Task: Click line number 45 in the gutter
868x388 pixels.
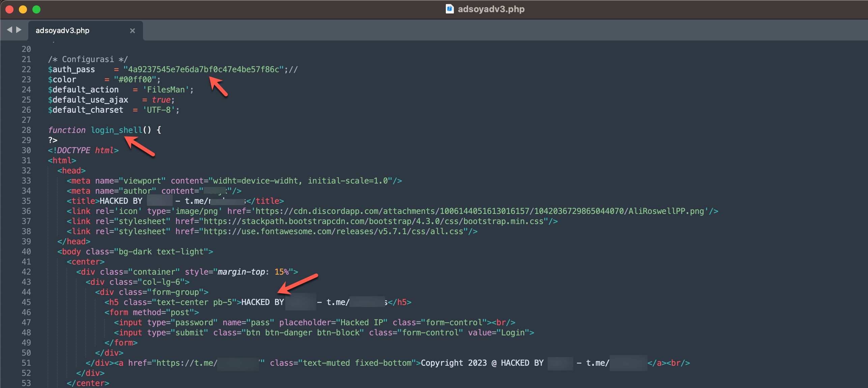Action: [x=26, y=302]
